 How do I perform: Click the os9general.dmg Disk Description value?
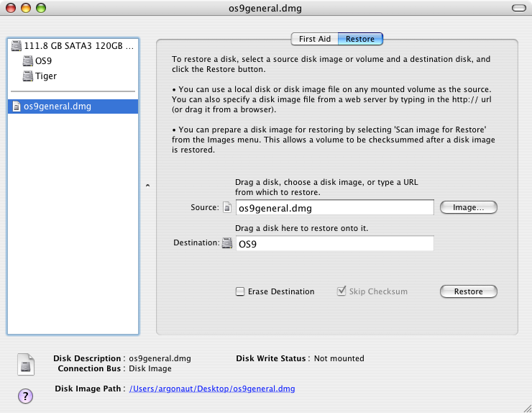(160, 358)
